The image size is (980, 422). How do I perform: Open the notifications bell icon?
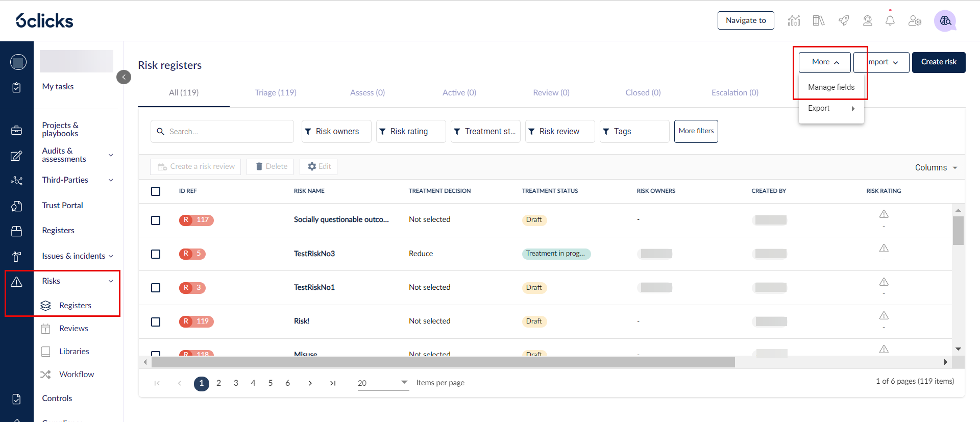[x=890, y=20]
